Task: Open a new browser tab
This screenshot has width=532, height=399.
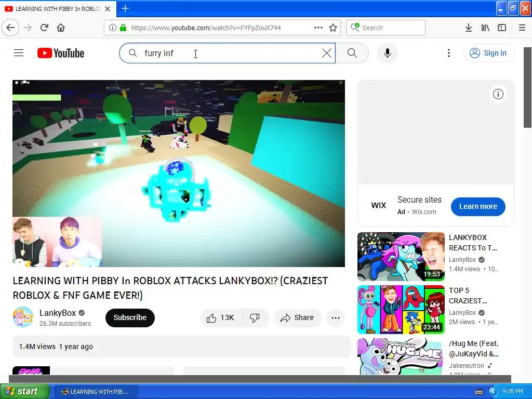Action: coord(125,8)
